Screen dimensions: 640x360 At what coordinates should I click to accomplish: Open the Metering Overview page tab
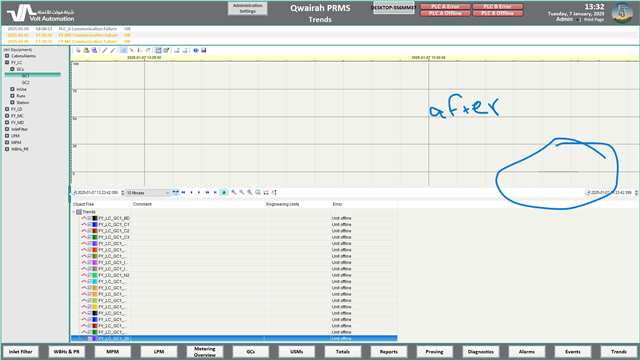(x=204, y=351)
